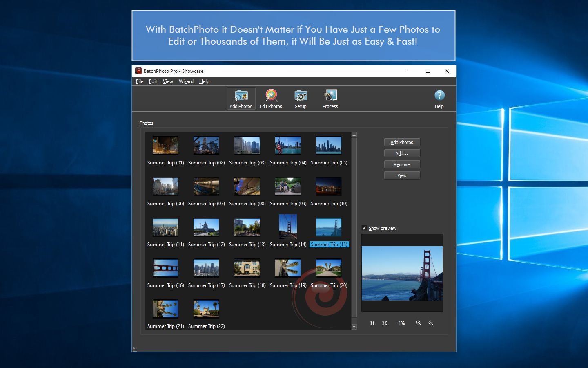Select the Summer Trip (03) thumbnail
588x368 pixels.
[247, 145]
